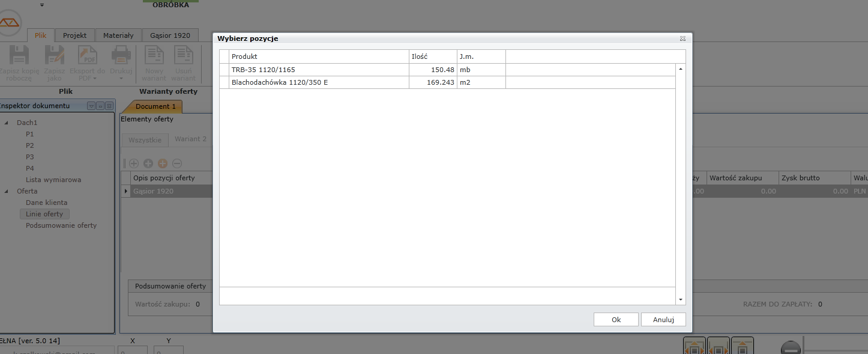The image size is (868, 354).
Task: Collapse the Oferta tree node
Action: click(7, 191)
